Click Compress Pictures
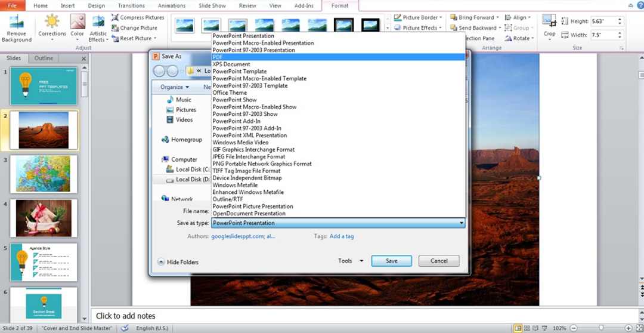The height and width of the screenshot is (333, 644). [x=138, y=18]
